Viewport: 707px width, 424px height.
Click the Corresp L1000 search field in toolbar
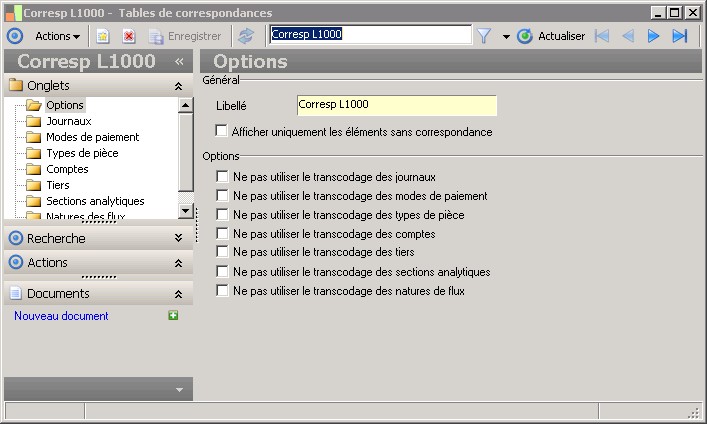[x=370, y=34]
